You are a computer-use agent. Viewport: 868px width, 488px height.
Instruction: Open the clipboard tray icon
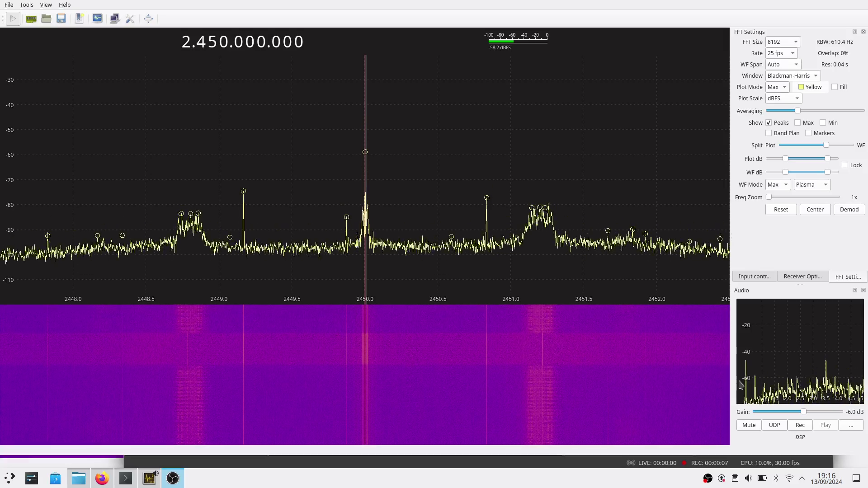[735, 478]
